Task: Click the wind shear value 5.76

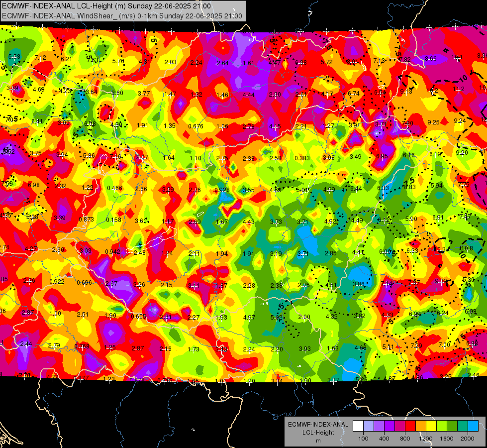Action: (118, 61)
